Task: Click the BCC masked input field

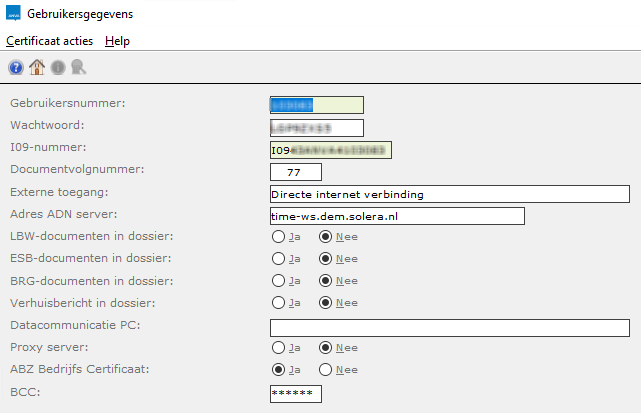Action: click(x=295, y=393)
